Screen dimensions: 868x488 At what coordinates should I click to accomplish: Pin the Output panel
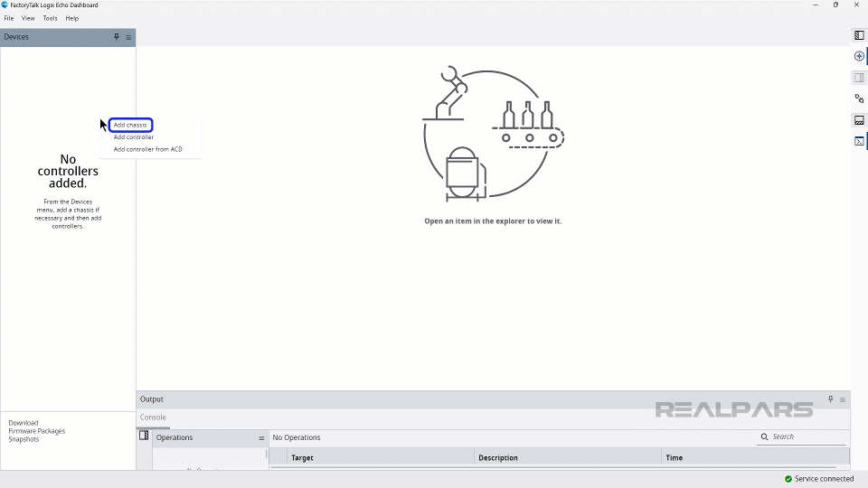[x=830, y=399]
